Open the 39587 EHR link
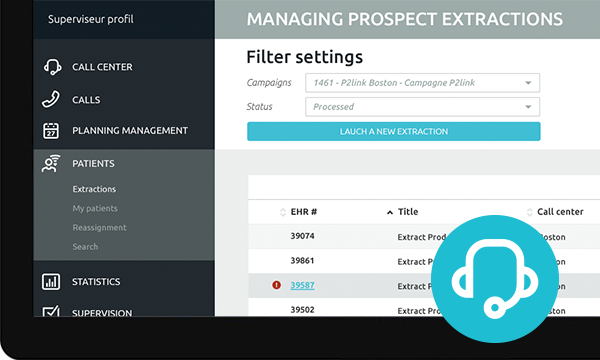600x360 pixels. (x=302, y=285)
